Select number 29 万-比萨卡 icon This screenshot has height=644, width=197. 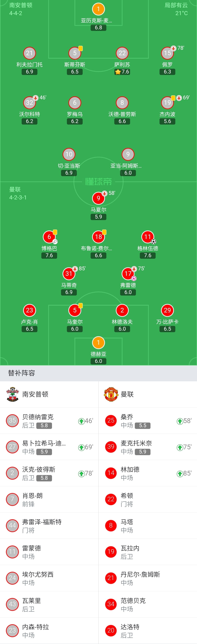click(x=167, y=310)
